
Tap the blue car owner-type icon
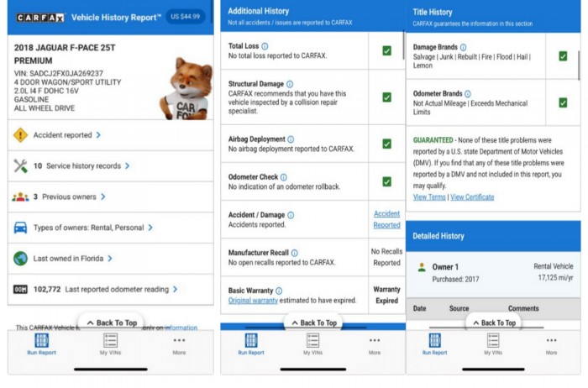pos(20,228)
